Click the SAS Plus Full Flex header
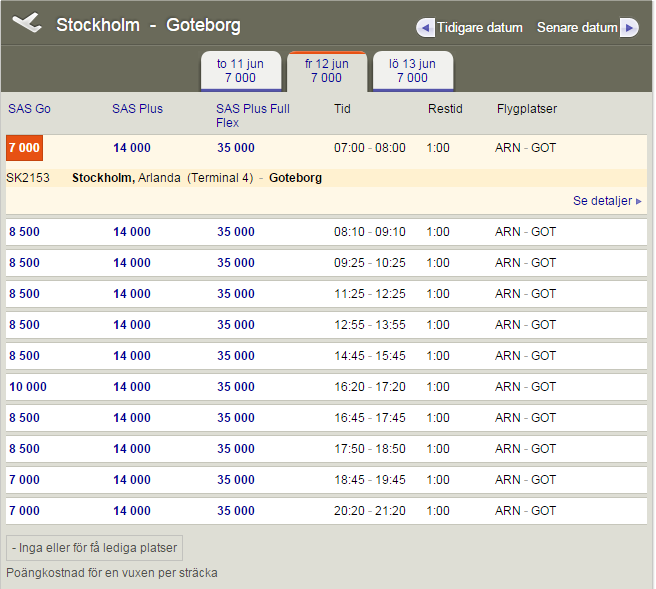Viewport: 656px width, 589px height. click(x=252, y=115)
